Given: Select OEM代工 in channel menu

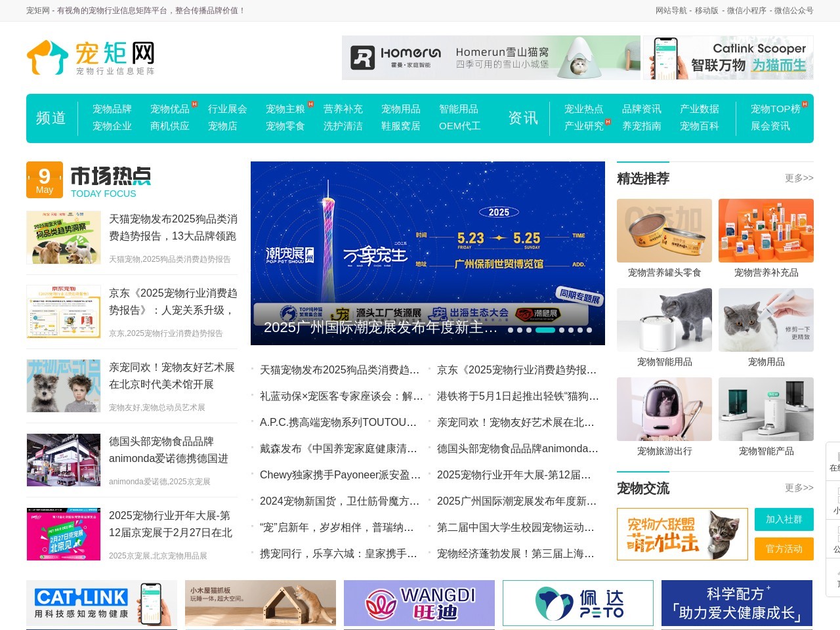Looking at the screenshot, I should click(459, 126).
